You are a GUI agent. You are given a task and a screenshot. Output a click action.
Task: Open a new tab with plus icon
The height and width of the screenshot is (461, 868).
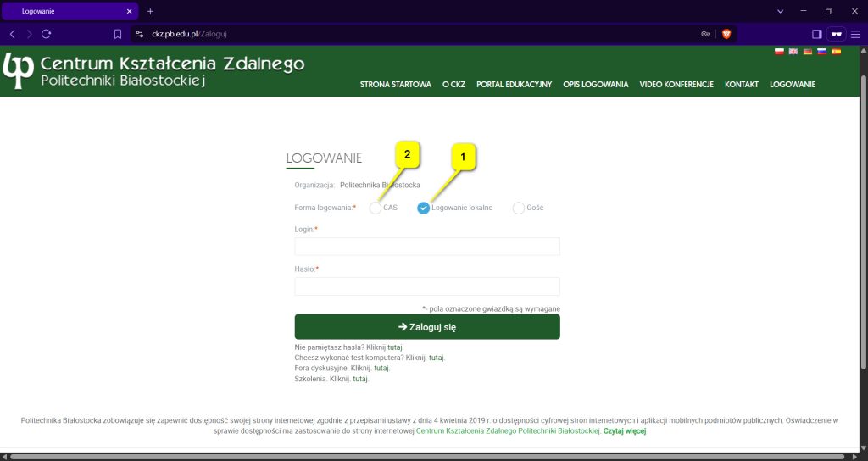tap(150, 11)
